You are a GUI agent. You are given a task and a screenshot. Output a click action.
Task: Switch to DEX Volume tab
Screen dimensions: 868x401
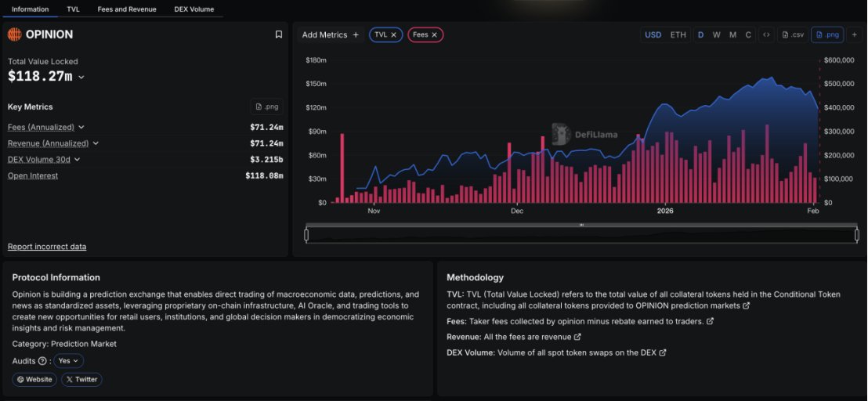[x=193, y=9]
